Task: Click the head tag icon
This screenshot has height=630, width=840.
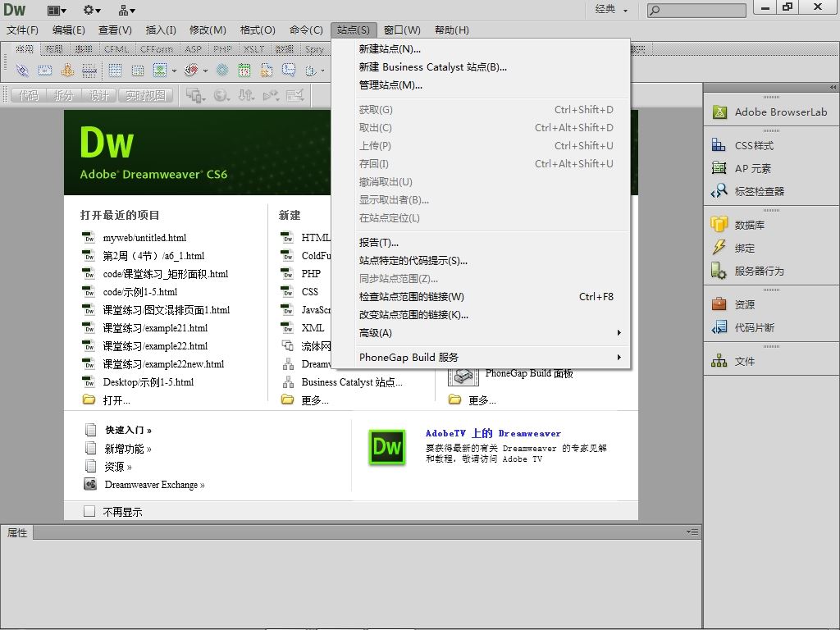Action: (311, 71)
